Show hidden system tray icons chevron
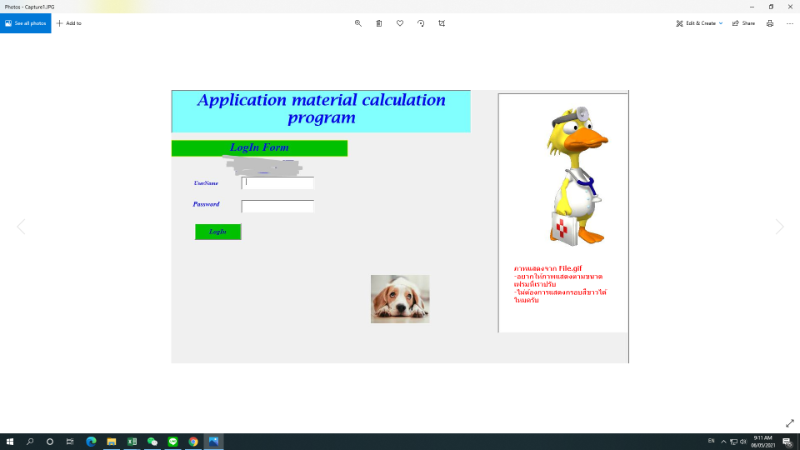The width and height of the screenshot is (800, 450). tap(723, 441)
